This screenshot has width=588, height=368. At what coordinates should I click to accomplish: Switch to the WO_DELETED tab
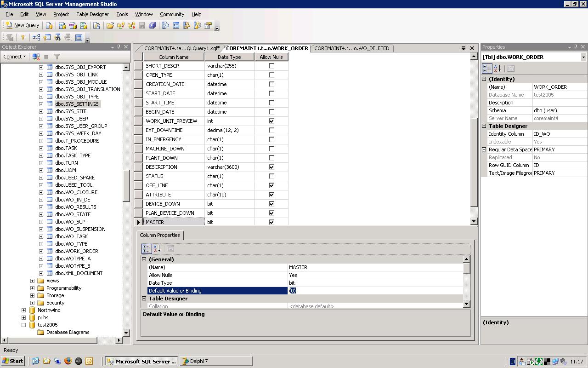(351, 48)
